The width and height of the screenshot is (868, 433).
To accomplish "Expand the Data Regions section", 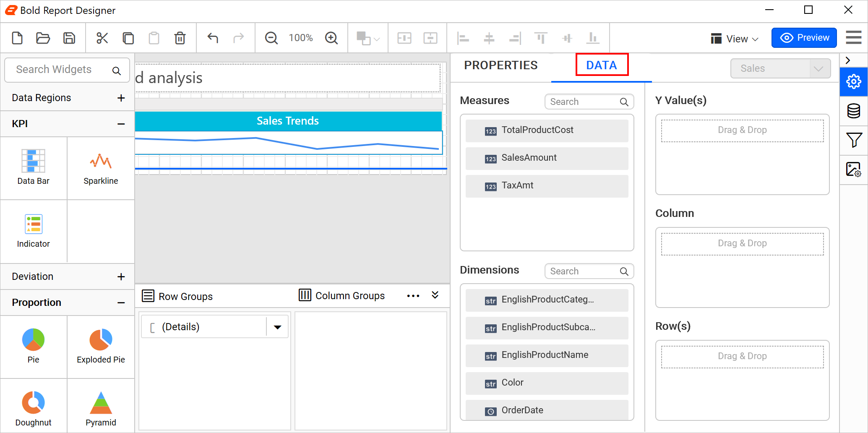I will pyautogui.click(x=121, y=98).
